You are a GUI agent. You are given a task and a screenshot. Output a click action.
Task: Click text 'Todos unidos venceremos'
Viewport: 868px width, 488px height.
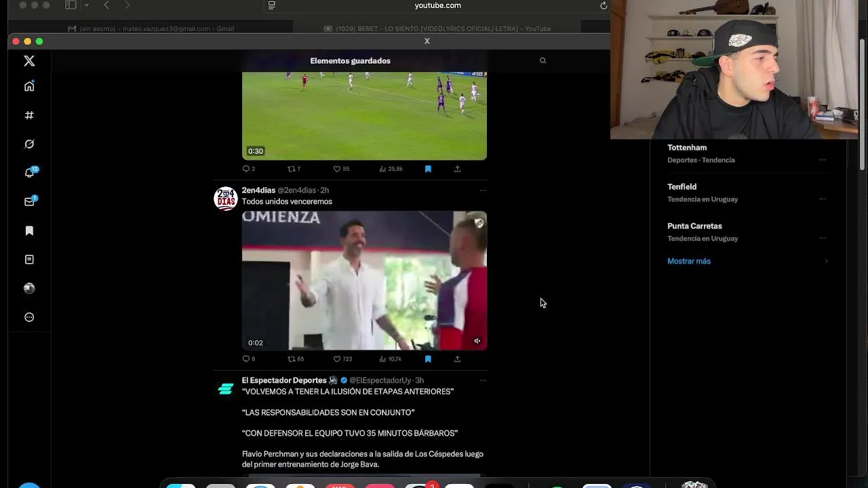pyautogui.click(x=287, y=201)
